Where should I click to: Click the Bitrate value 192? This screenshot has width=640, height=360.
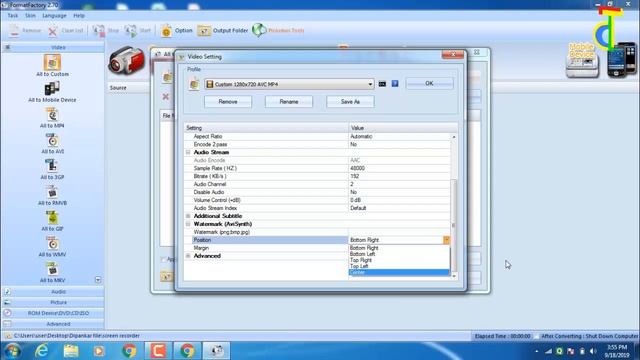(x=354, y=176)
